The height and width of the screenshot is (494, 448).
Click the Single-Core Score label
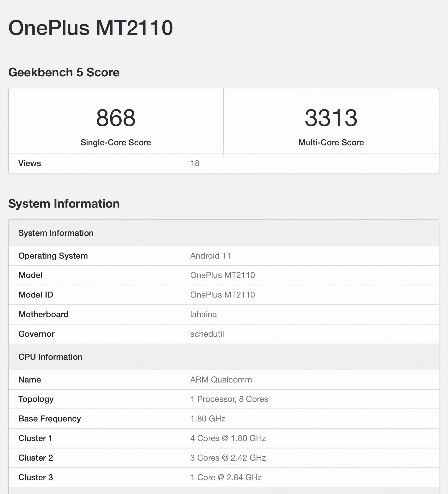(116, 142)
